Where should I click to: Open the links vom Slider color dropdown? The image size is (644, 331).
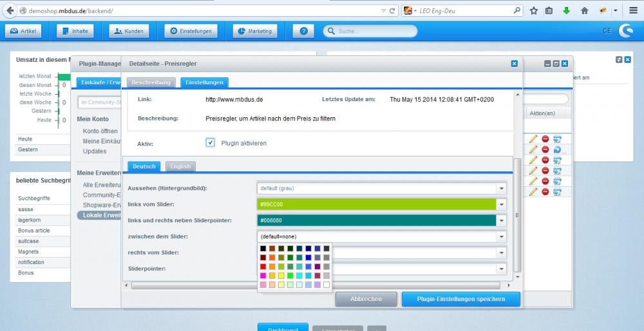[x=501, y=205]
